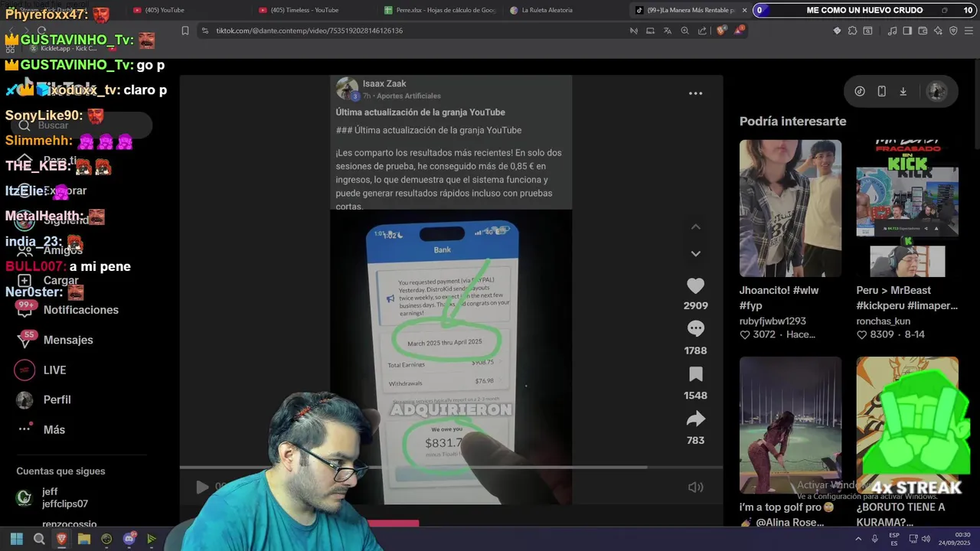Open the Brave Shields lion icon
980x551 pixels.
tap(721, 31)
